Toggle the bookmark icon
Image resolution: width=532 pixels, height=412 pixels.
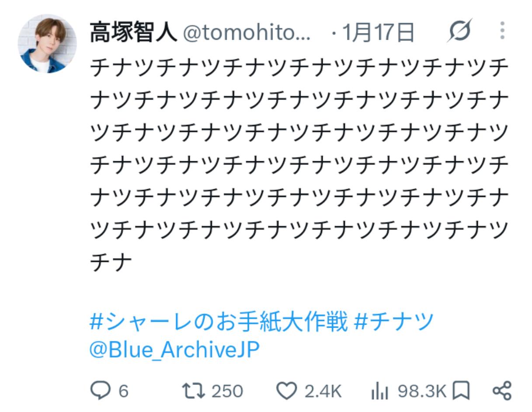[461, 390]
